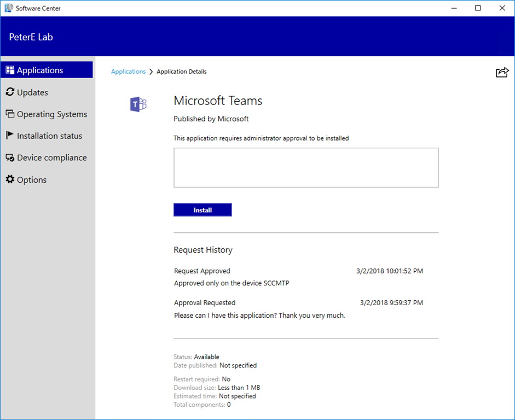Click the share icon at top right
This screenshot has width=515, height=420.
[x=502, y=72]
